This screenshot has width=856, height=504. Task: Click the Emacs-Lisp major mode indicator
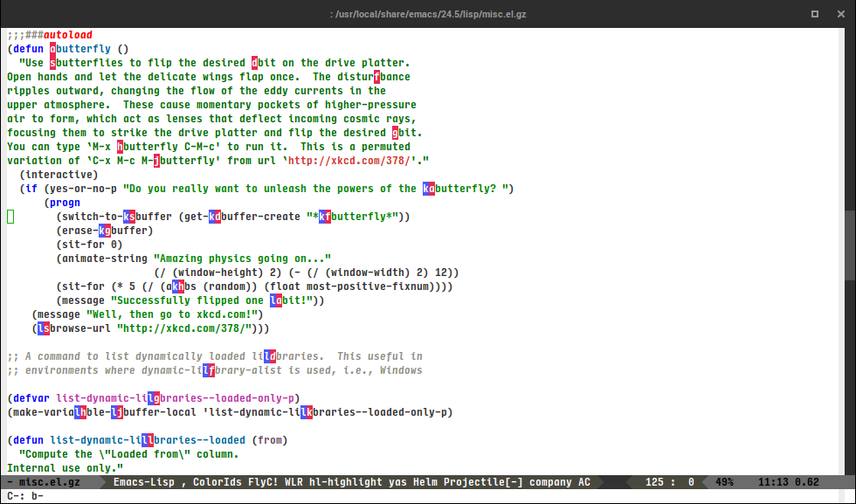tap(144, 482)
